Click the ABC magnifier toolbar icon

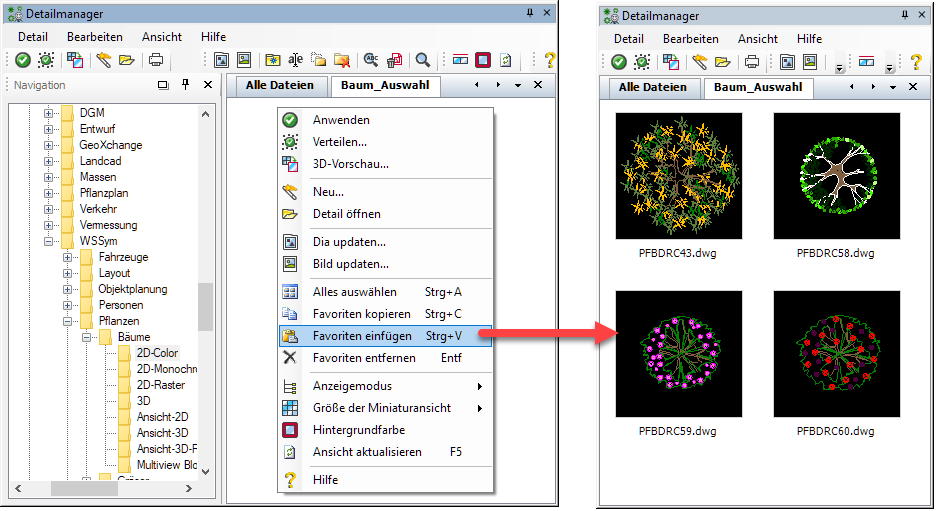371,60
